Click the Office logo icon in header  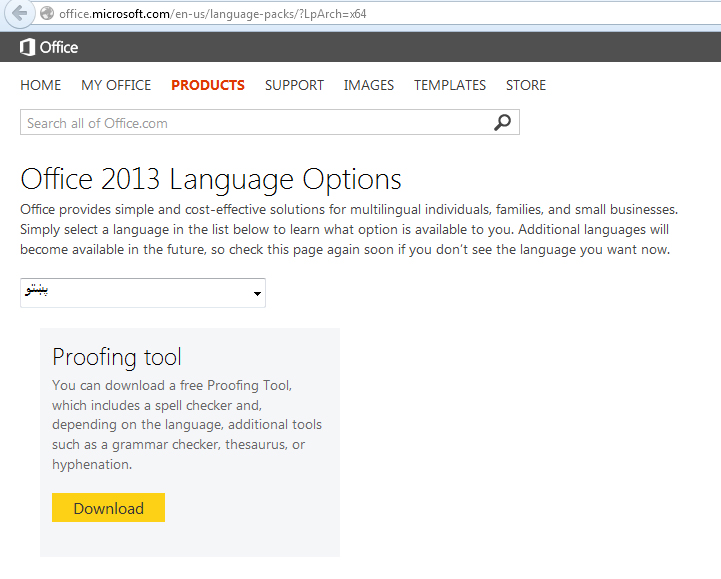(x=27, y=47)
